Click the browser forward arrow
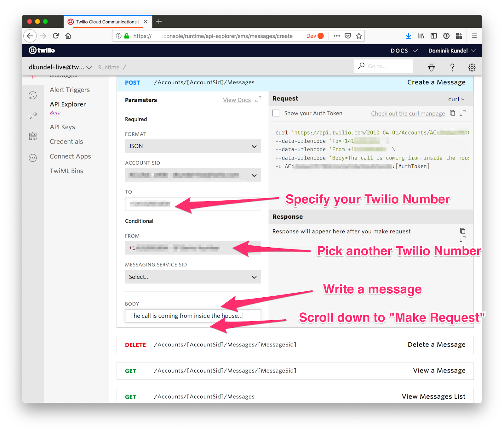 click(x=43, y=36)
